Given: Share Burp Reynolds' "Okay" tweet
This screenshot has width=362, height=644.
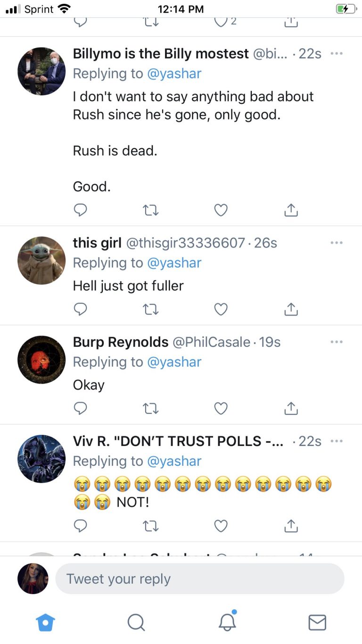Looking at the screenshot, I should tap(291, 408).
